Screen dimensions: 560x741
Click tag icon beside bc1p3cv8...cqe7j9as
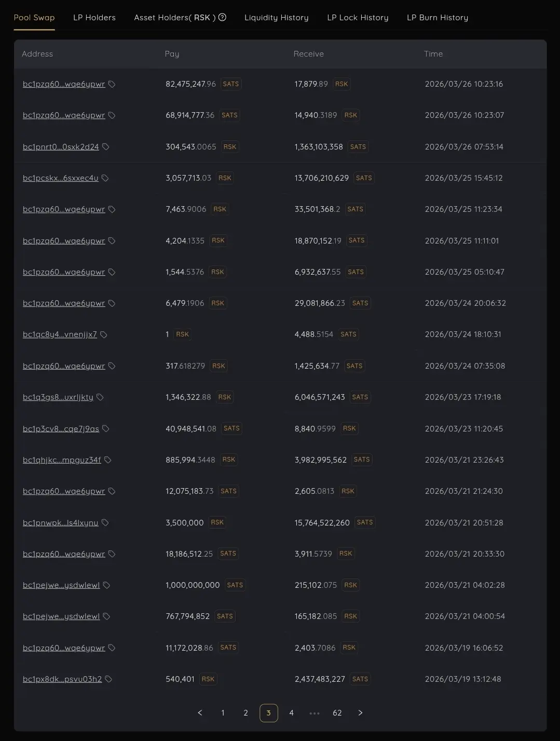(106, 429)
